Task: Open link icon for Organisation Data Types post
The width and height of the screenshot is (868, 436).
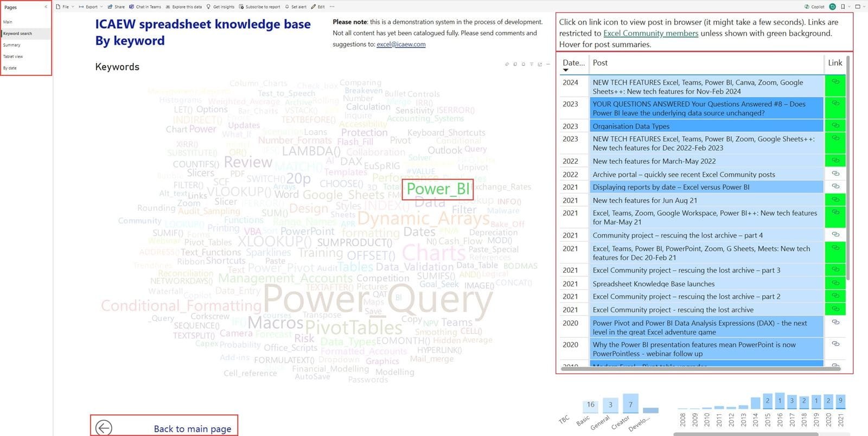Action: click(x=835, y=125)
